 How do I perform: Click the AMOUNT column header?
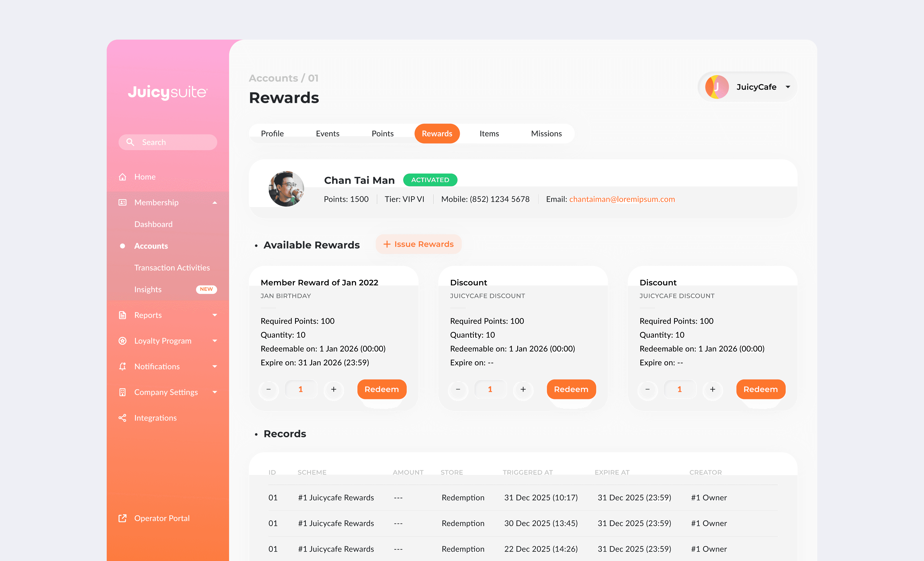(x=408, y=472)
